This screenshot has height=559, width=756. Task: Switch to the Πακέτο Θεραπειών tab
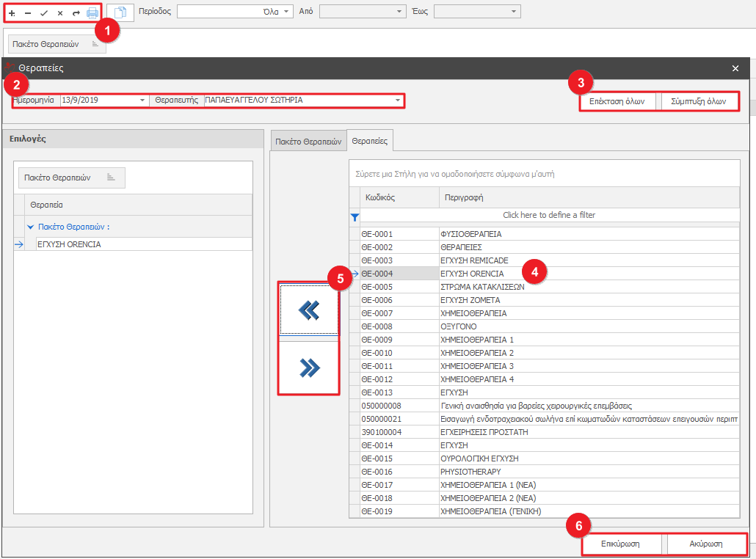tap(309, 142)
